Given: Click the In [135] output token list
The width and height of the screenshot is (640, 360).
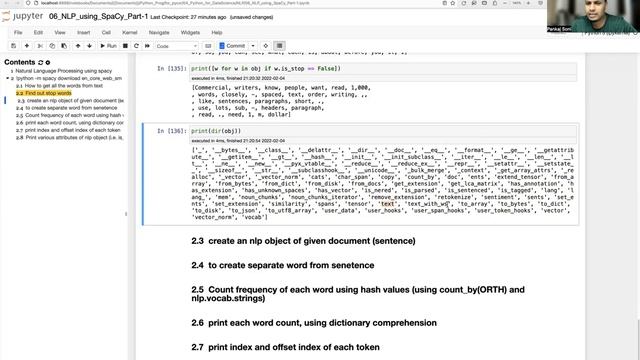Looking at the screenshot, I should (x=282, y=101).
